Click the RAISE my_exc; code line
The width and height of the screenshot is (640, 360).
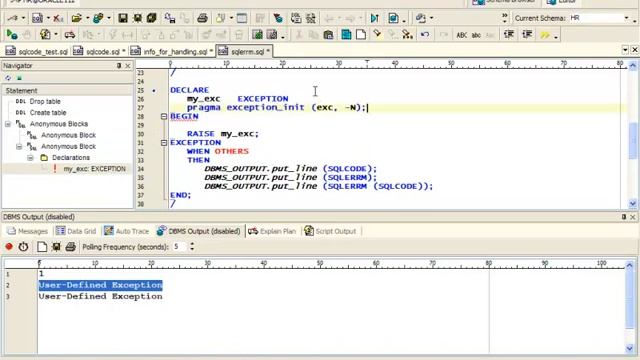pos(223,134)
